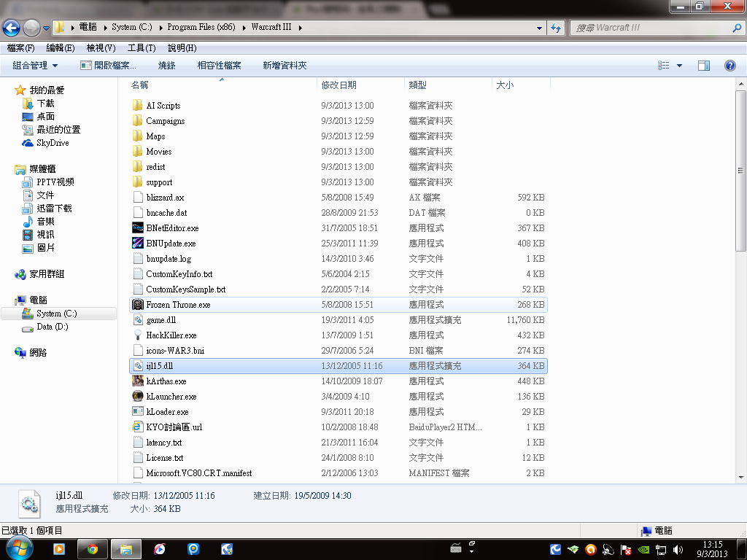Click the 開啟檔案... toolbar button
747x560 pixels.
108,66
